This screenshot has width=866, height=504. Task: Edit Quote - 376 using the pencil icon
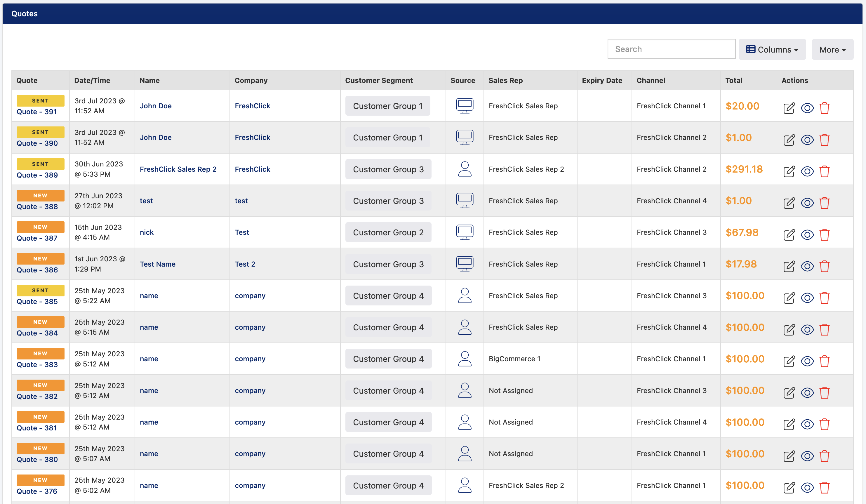(x=789, y=487)
